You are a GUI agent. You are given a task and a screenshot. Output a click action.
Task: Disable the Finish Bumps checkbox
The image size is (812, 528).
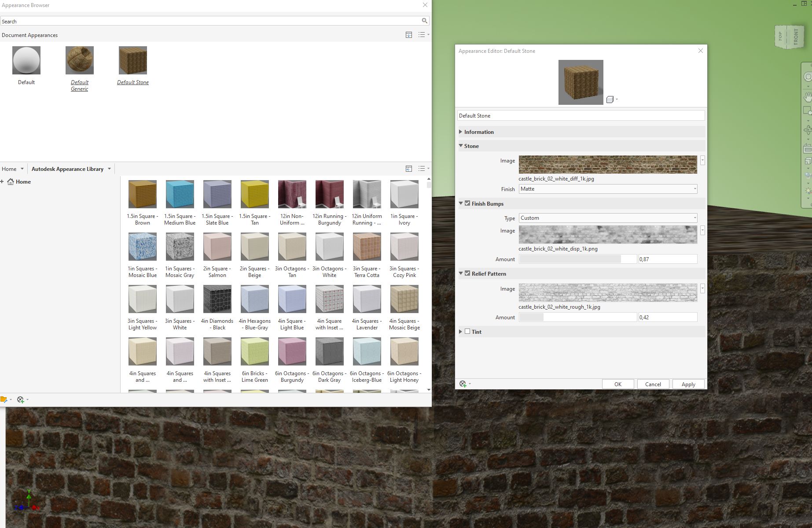[467, 203]
